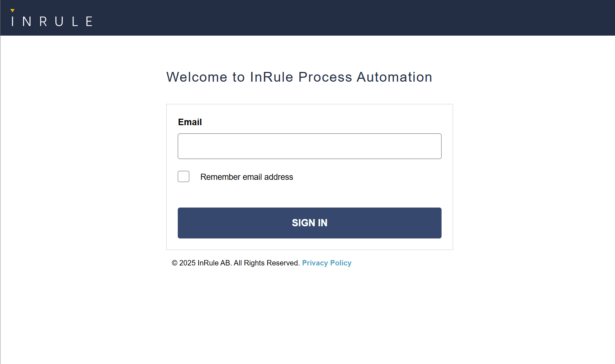Viewport: 615px width, 364px height.
Task: Click the Remember email address label text
Action: (247, 177)
